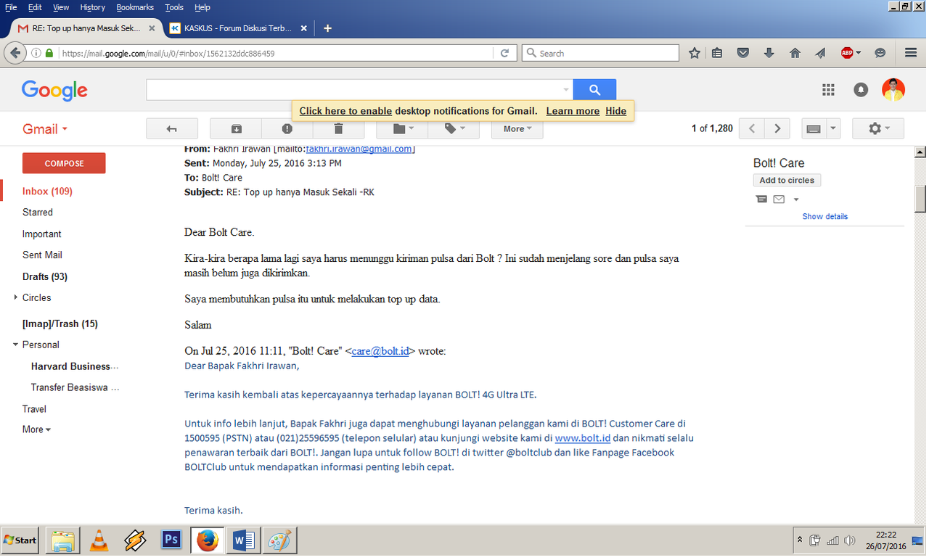Save to Pocket icon
Screen dimensions: 929x560
[x=743, y=53]
